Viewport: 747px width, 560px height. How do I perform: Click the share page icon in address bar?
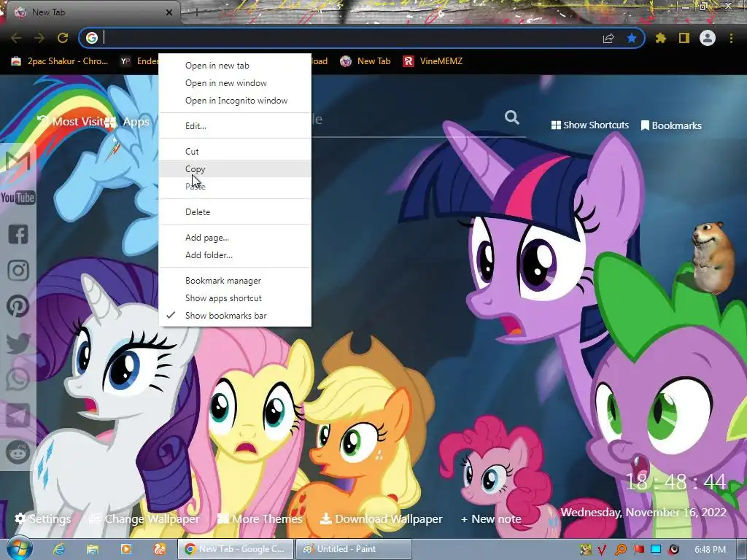608,38
